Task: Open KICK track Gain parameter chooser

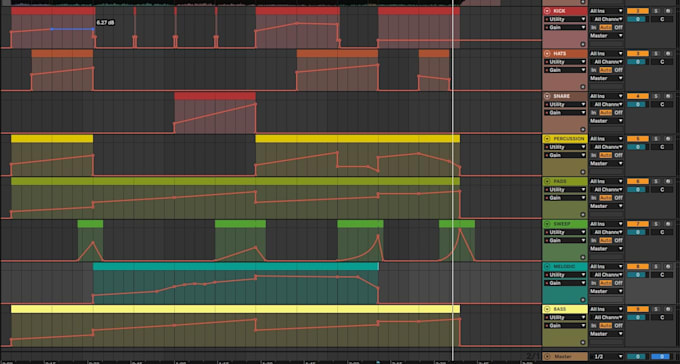Action: tap(565, 27)
